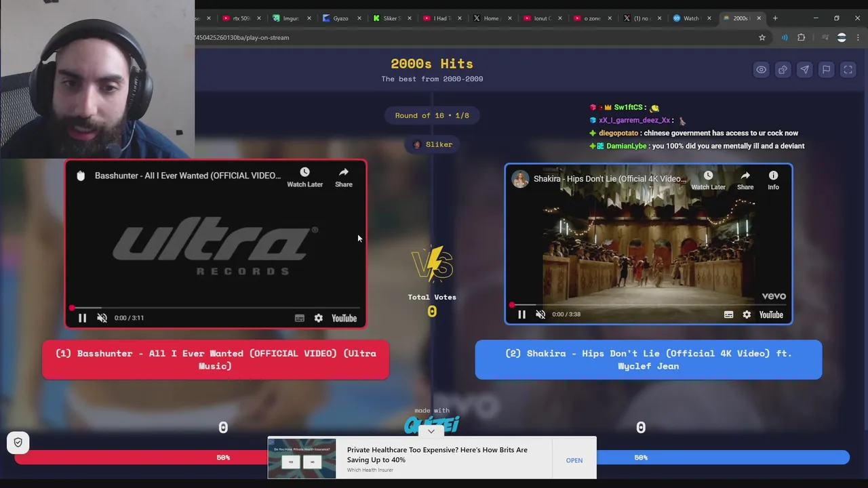The height and width of the screenshot is (488, 868).
Task: Switch to the 'I Had' YouTube tab
Action: click(441, 18)
